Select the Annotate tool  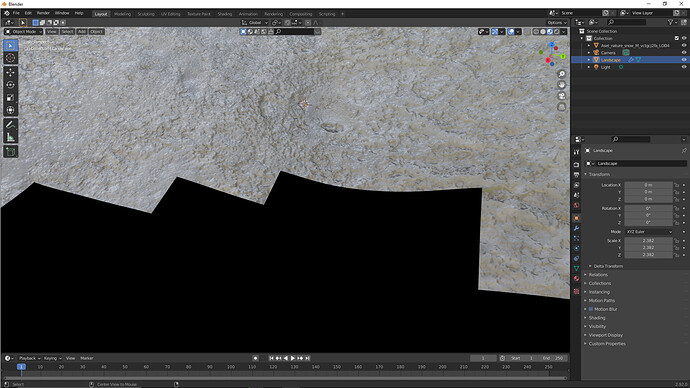coord(11,125)
